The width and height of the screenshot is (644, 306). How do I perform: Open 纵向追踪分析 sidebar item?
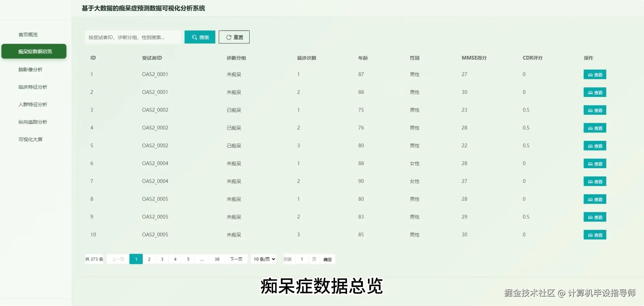pos(33,122)
